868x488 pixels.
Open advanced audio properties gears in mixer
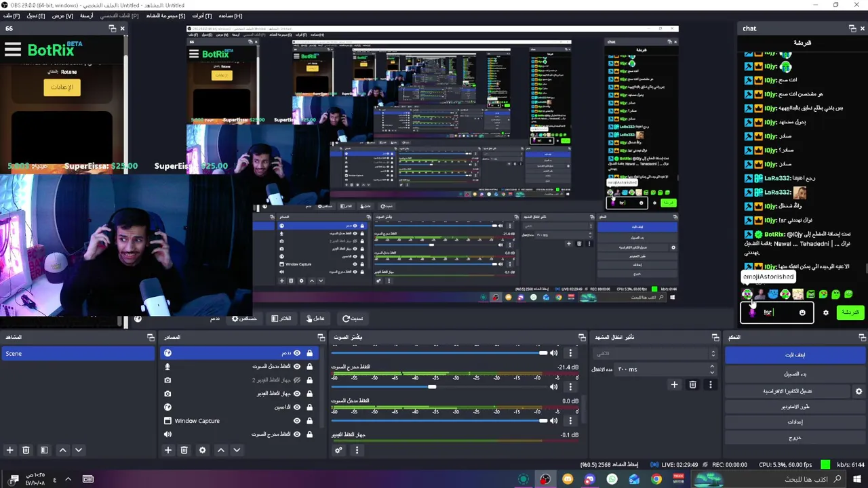(338, 450)
